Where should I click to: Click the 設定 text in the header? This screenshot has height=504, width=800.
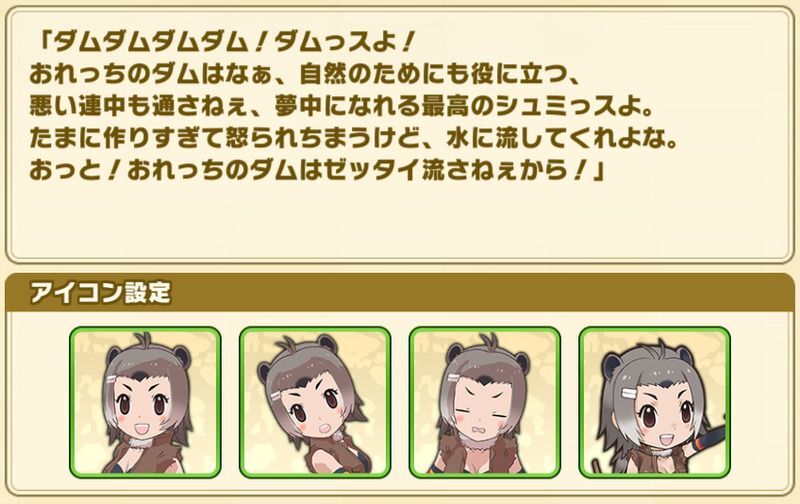148,293
